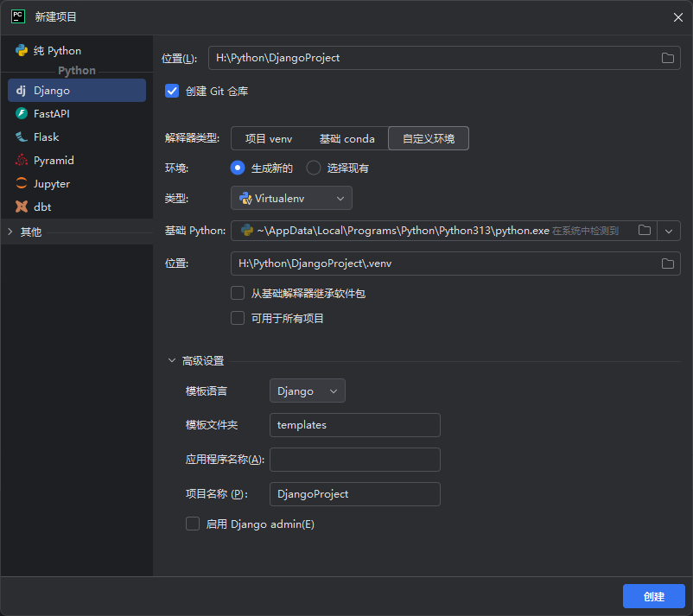Toggle 创建 Git 仓库 checkbox
This screenshot has height=616, width=693.
tap(172, 91)
